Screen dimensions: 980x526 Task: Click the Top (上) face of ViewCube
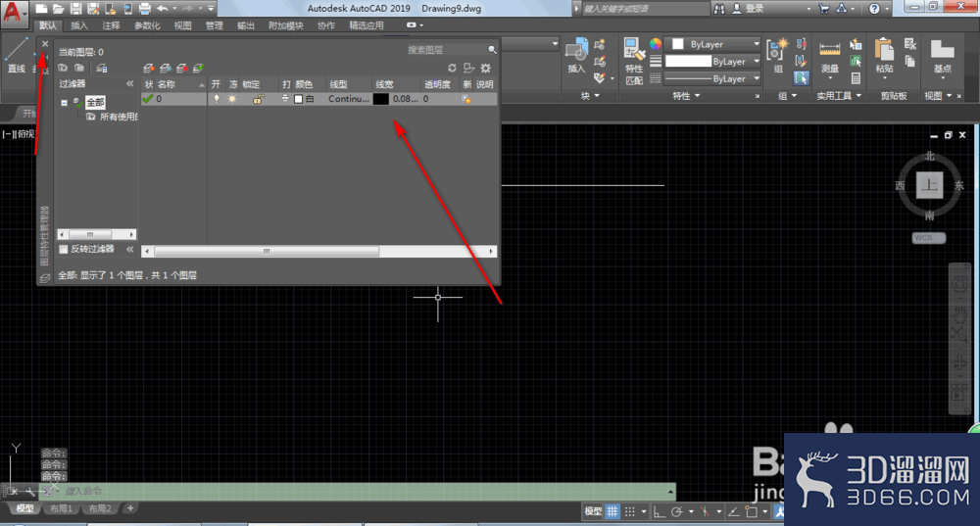pos(929,185)
